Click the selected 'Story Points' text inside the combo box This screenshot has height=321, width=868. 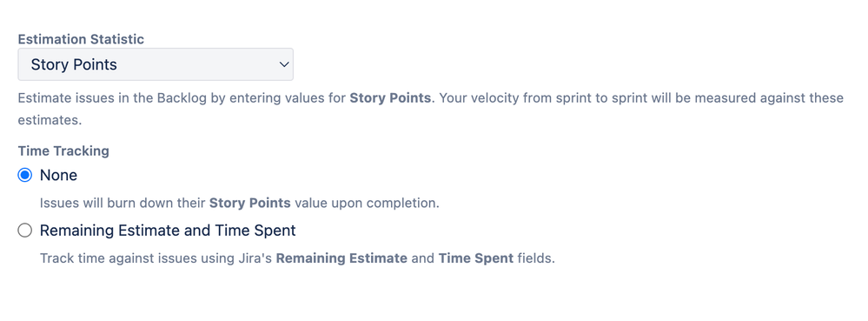pyautogui.click(x=74, y=65)
